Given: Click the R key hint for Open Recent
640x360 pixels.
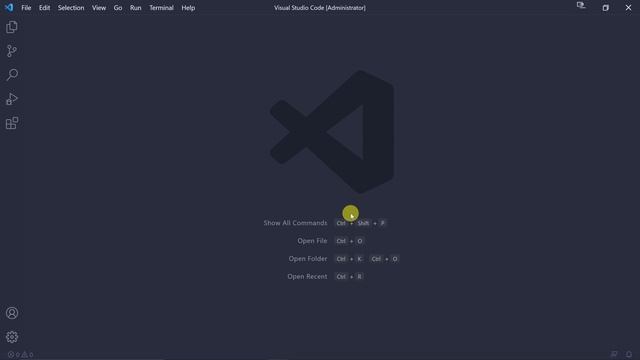Looking at the screenshot, I should (360, 276).
